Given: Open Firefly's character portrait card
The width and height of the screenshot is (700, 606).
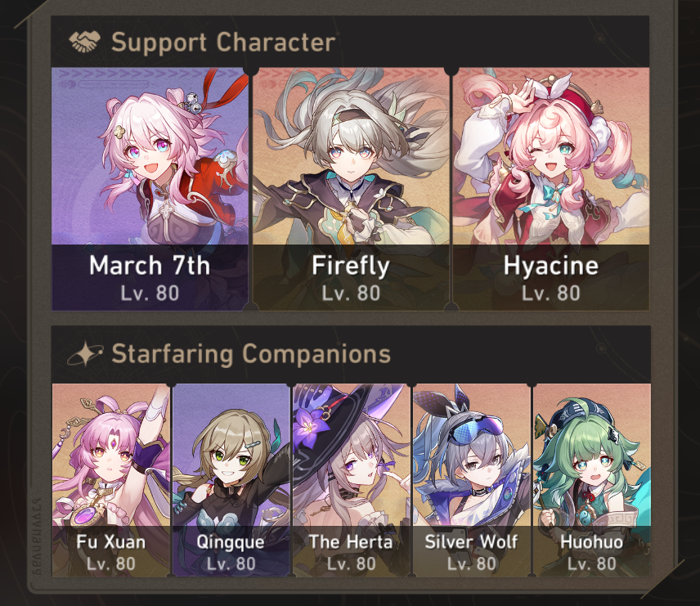Looking at the screenshot, I should [x=351, y=189].
